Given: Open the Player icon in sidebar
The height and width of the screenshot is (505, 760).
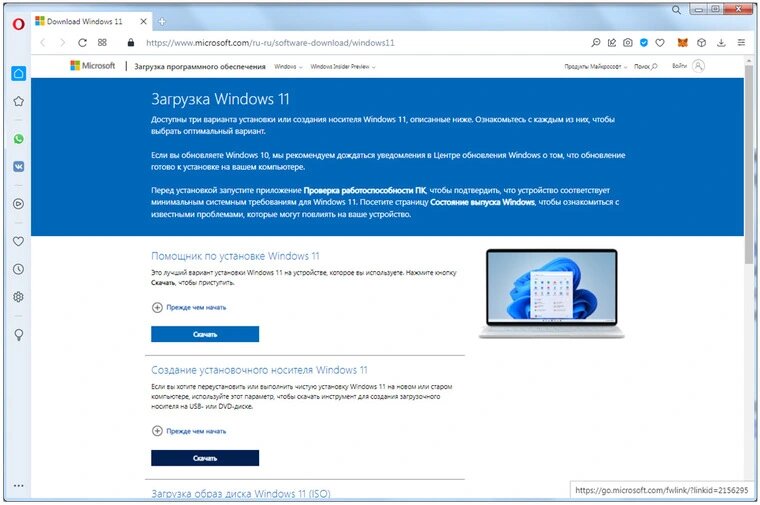Looking at the screenshot, I should point(18,204).
